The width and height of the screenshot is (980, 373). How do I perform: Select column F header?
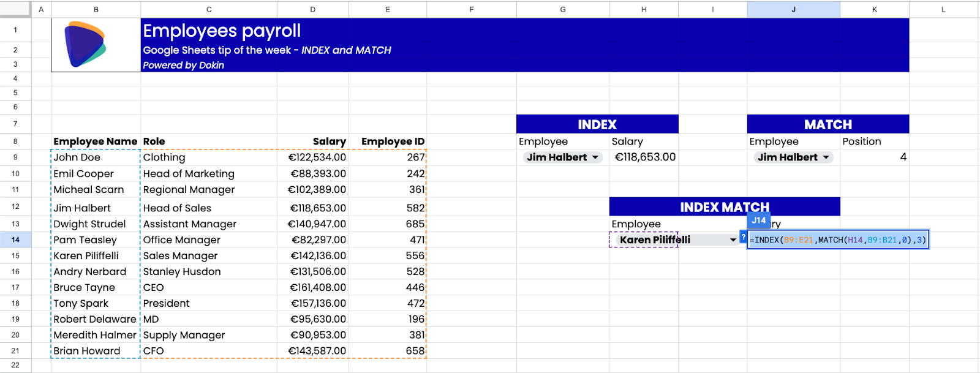point(472,9)
